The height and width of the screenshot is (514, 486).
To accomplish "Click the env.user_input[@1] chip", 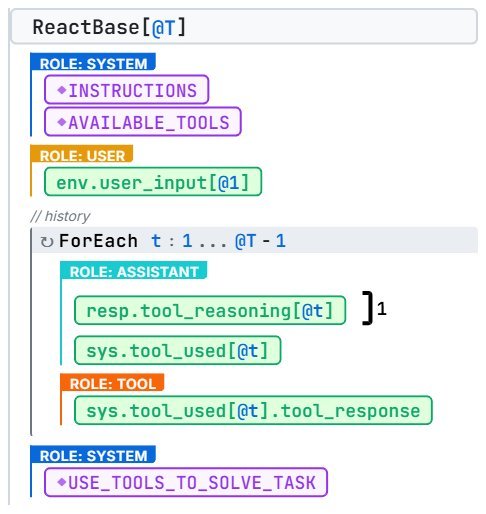I will (x=153, y=182).
